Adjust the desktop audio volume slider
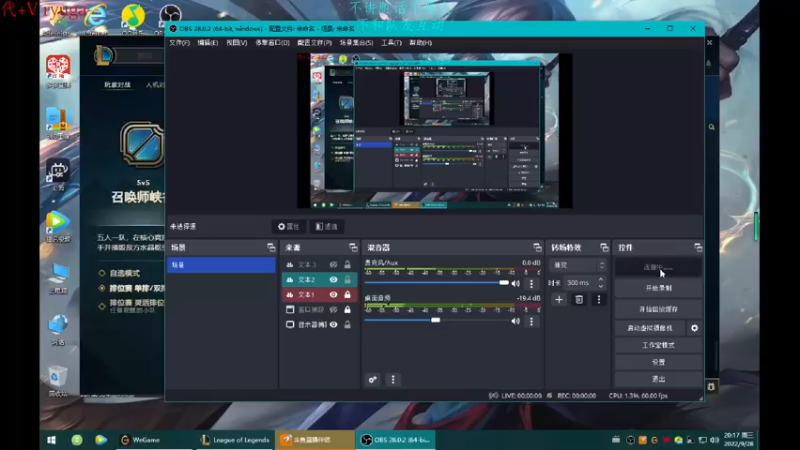This screenshot has width=800, height=450. tap(435, 320)
